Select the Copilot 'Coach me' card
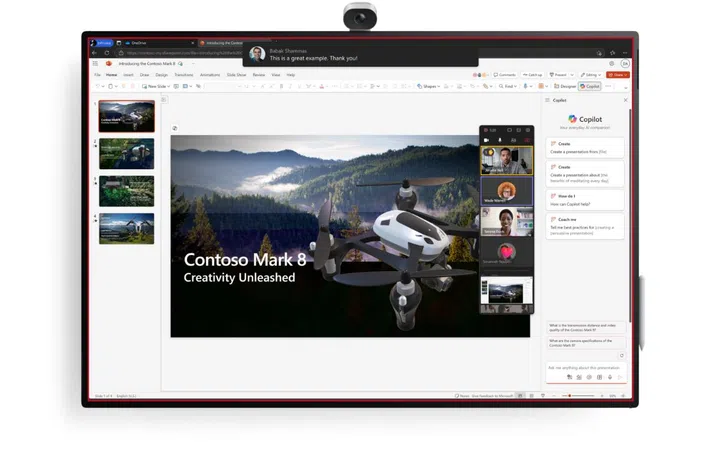The image size is (720, 456). [585, 226]
